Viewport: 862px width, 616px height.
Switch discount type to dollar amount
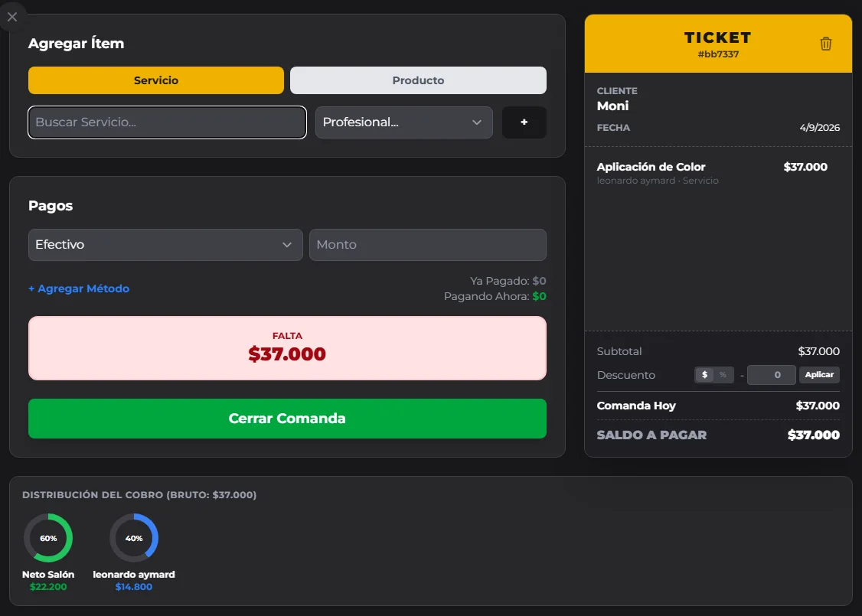pyautogui.click(x=704, y=375)
